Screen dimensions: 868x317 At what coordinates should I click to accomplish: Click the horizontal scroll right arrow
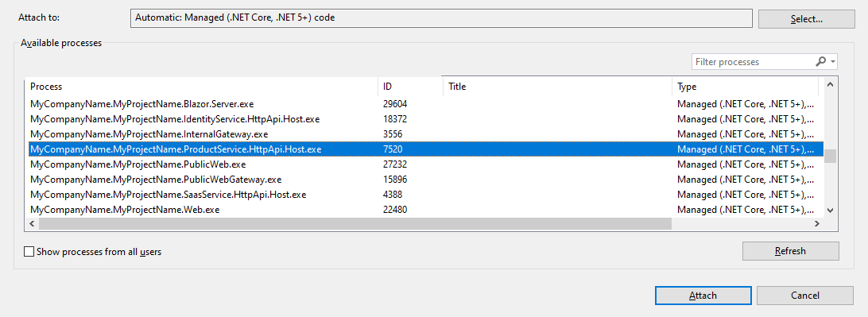click(816, 223)
